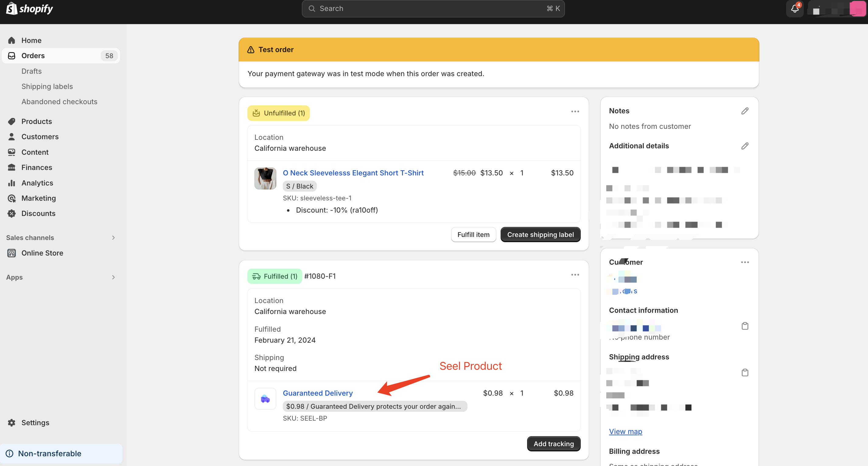Expand the Sales channels section
Screen dimensions: 868x466
point(113,238)
